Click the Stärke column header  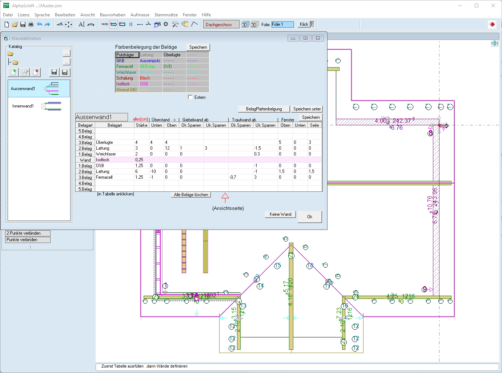point(142,125)
